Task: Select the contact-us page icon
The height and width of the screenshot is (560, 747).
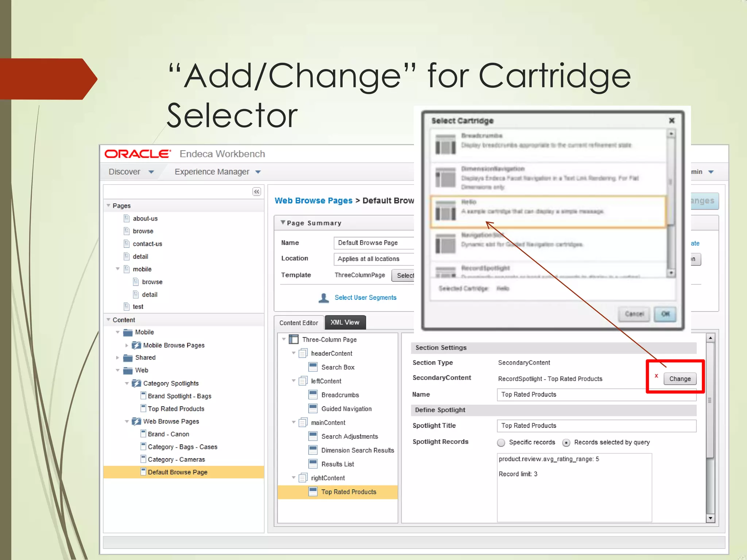Action: 127,244
